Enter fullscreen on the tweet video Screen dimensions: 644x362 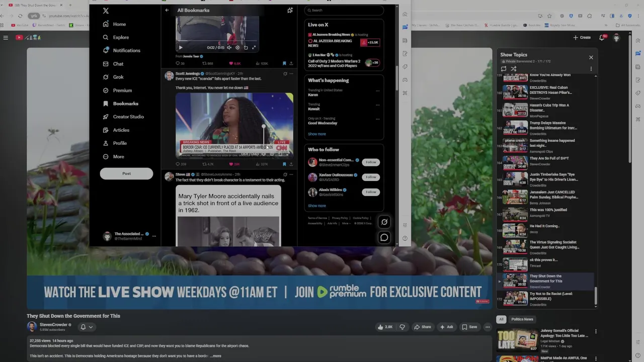coord(254,48)
